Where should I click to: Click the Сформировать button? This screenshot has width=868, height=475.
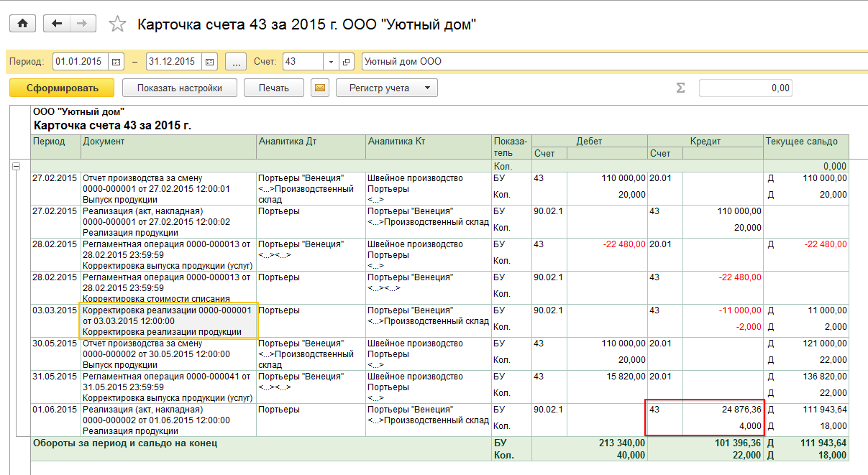62,88
